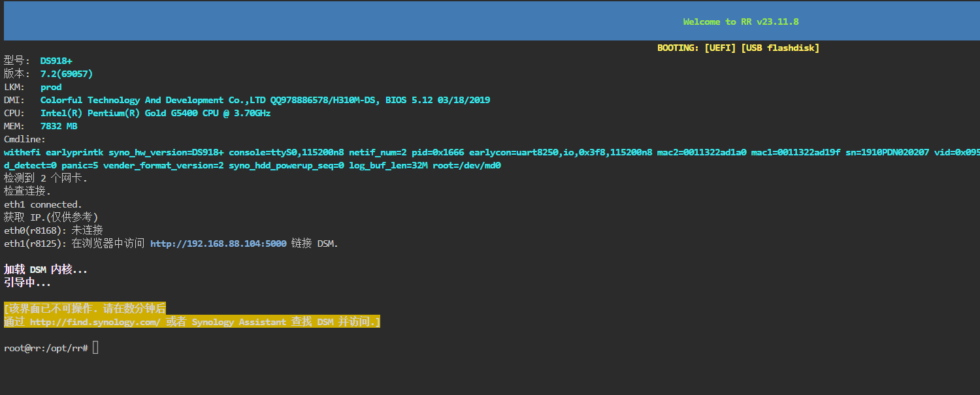Click the 7832 MB memory value
This screenshot has width=980, height=395.
click(59, 126)
